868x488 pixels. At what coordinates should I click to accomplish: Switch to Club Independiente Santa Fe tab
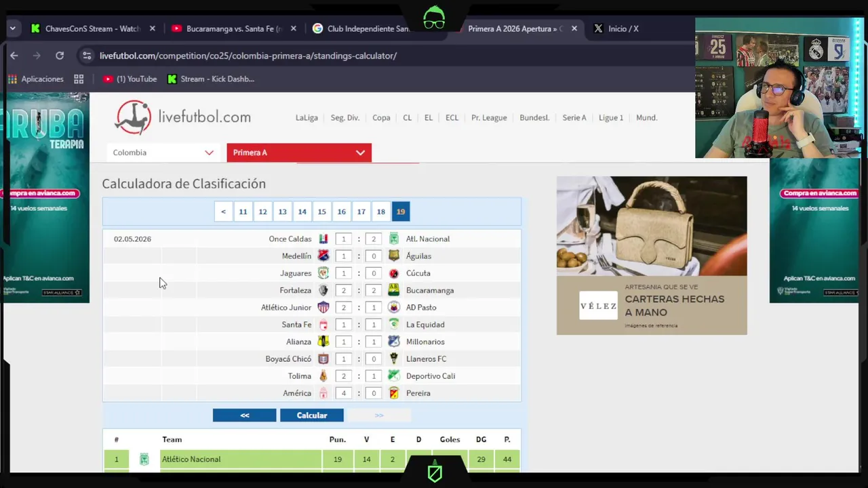pyautogui.click(x=361, y=28)
